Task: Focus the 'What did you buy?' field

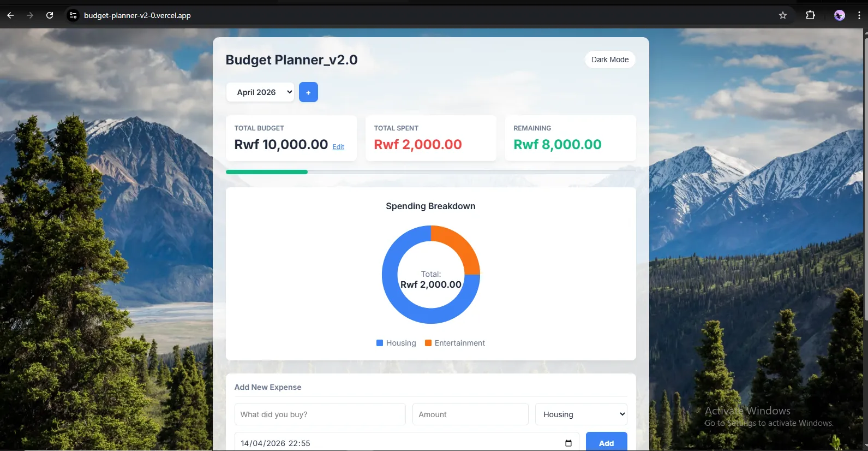Action: [320, 414]
